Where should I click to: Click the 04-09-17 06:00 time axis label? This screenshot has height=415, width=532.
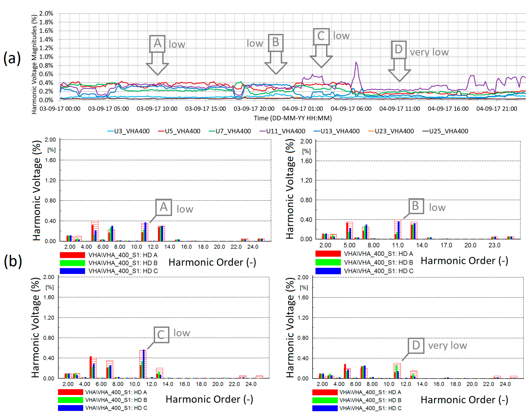coord(351,109)
